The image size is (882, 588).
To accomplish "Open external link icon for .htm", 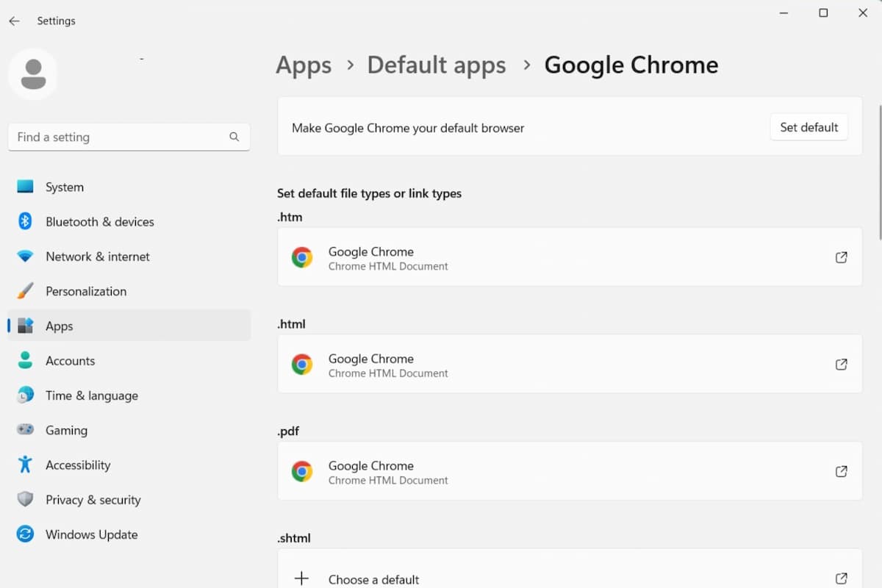I will (842, 257).
